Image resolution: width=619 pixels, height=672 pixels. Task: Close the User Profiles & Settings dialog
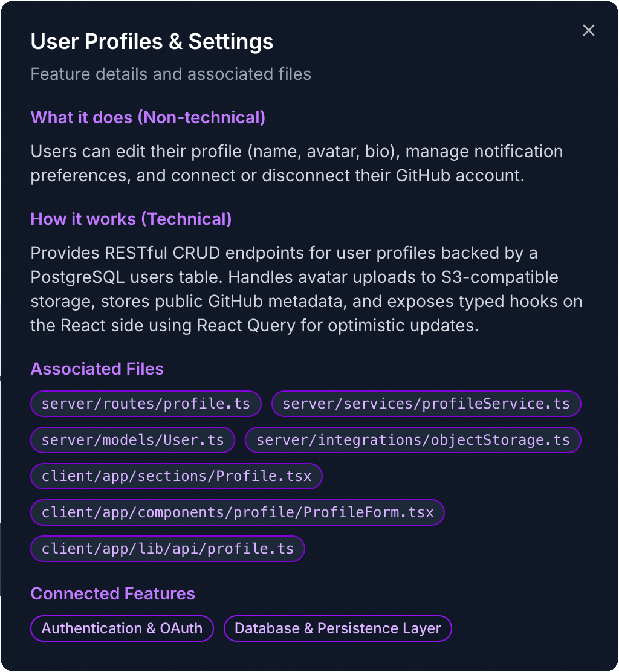pyautogui.click(x=588, y=30)
